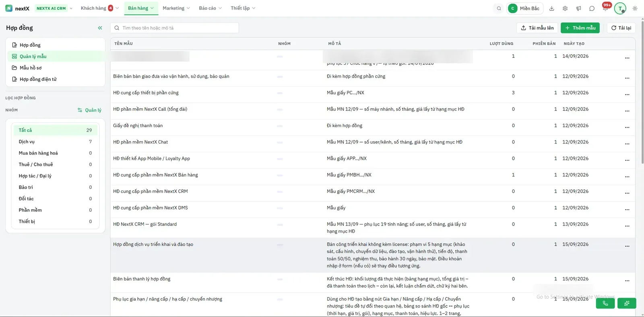Click the Tải mẫu lên button
This screenshot has width=644, height=317.
tap(537, 28)
